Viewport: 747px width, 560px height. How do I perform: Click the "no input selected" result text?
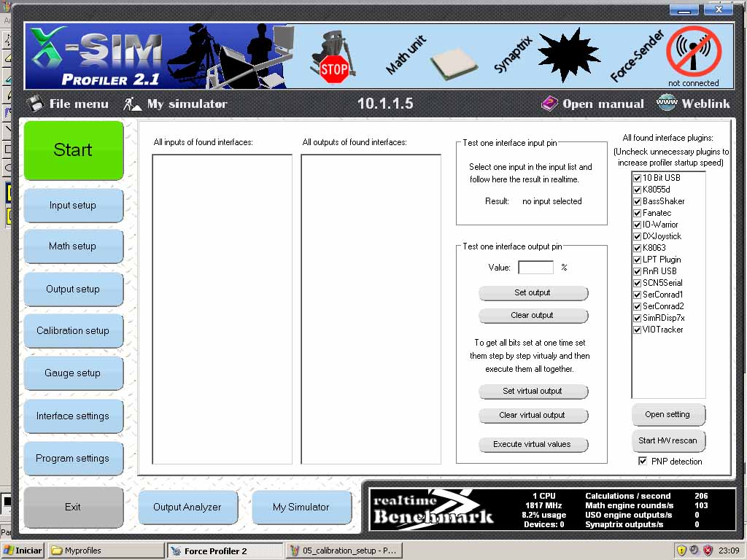coord(551,201)
